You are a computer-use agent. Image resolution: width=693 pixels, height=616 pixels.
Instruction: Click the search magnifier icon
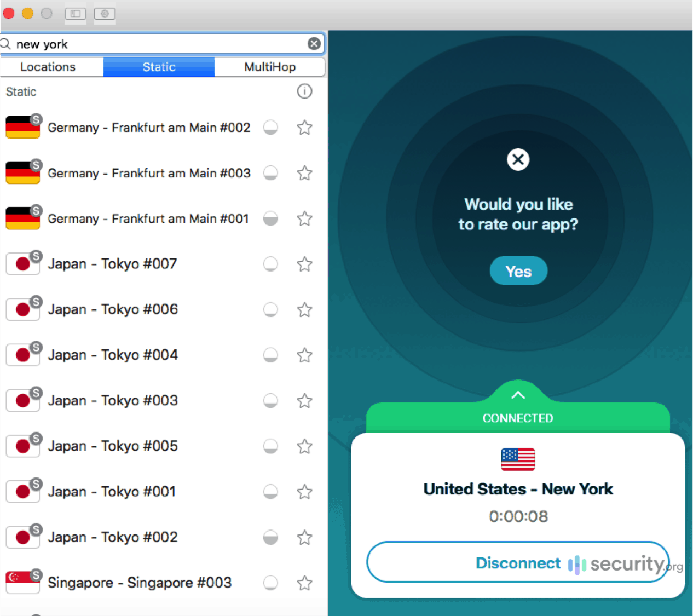[7, 43]
